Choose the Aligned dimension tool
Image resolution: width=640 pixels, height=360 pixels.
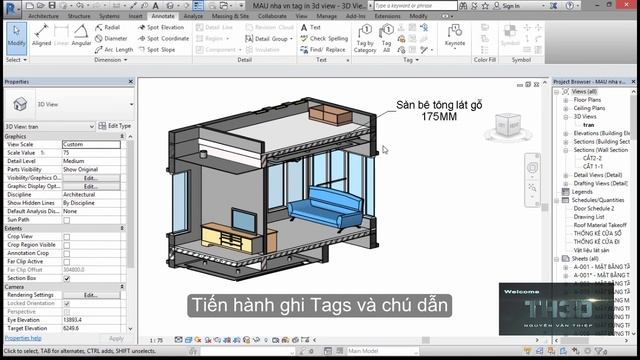click(41, 36)
